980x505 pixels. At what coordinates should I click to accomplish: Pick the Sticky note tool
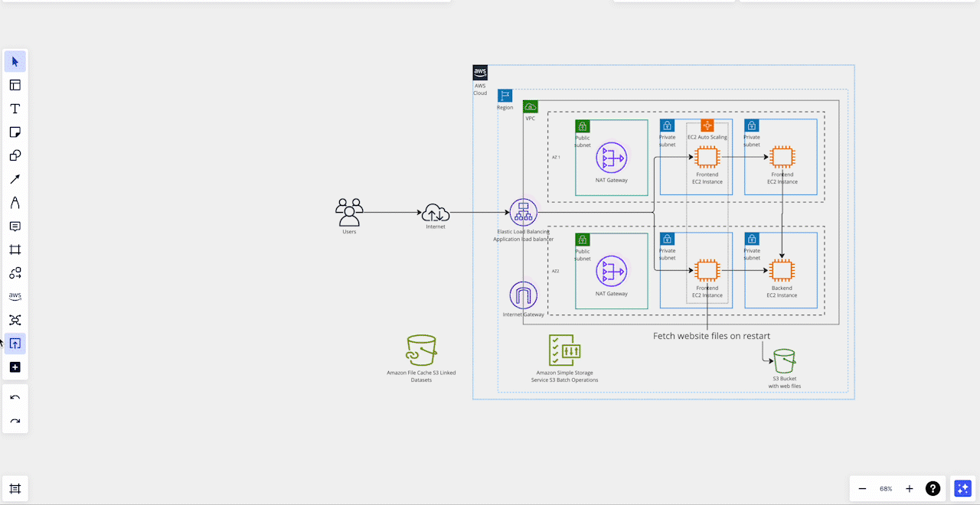(x=15, y=132)
